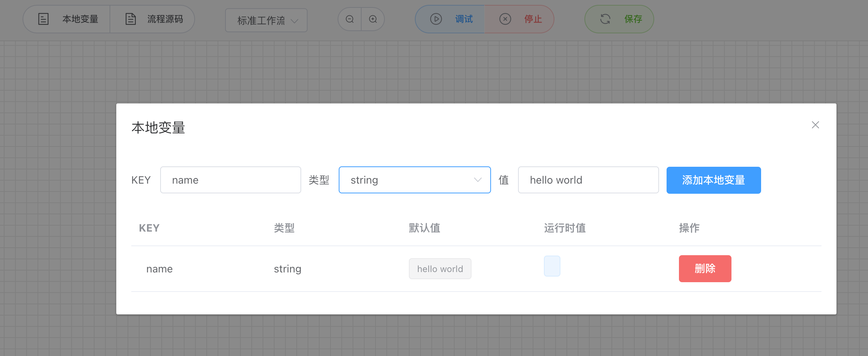868x356 pixels.
Task: Click the empty 运行时值 box
Action: pyautogui.click(x=552, y=266)
